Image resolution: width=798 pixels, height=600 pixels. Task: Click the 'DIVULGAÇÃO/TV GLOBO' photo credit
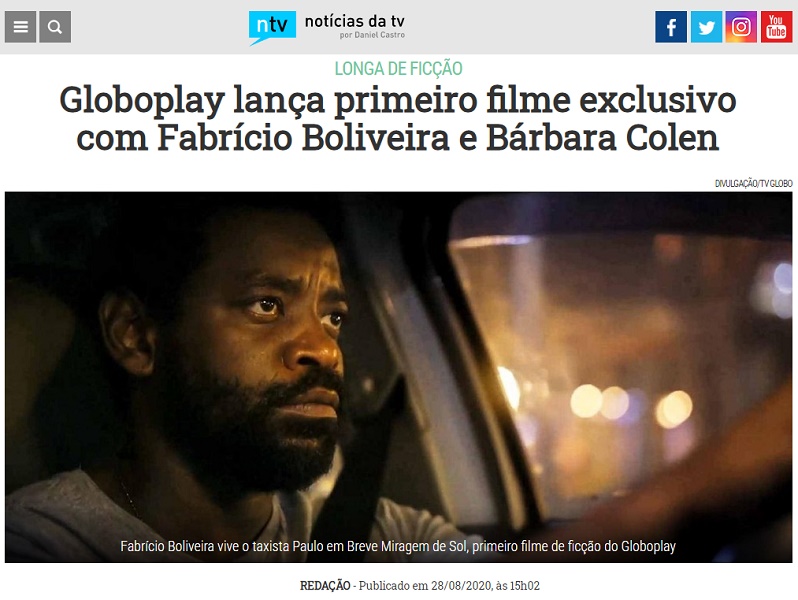(753, 184)
